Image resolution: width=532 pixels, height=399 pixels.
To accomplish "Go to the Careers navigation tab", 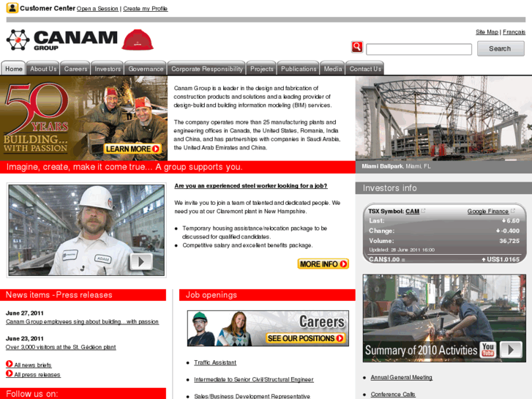I will click(x=75, y=68).
